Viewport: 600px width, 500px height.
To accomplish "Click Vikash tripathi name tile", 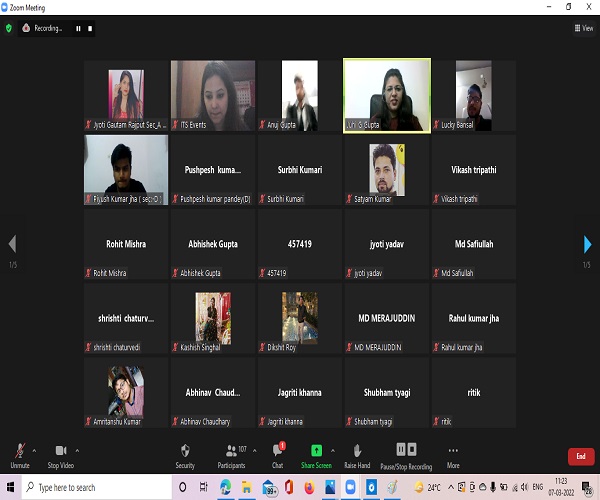I will coord(474,170).
